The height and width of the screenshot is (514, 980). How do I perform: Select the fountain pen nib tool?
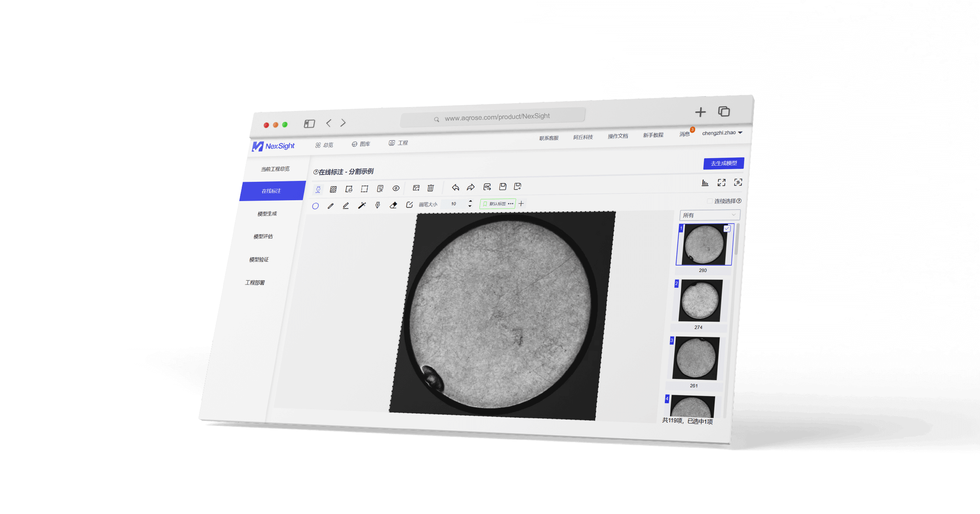(x=378, y=205)
